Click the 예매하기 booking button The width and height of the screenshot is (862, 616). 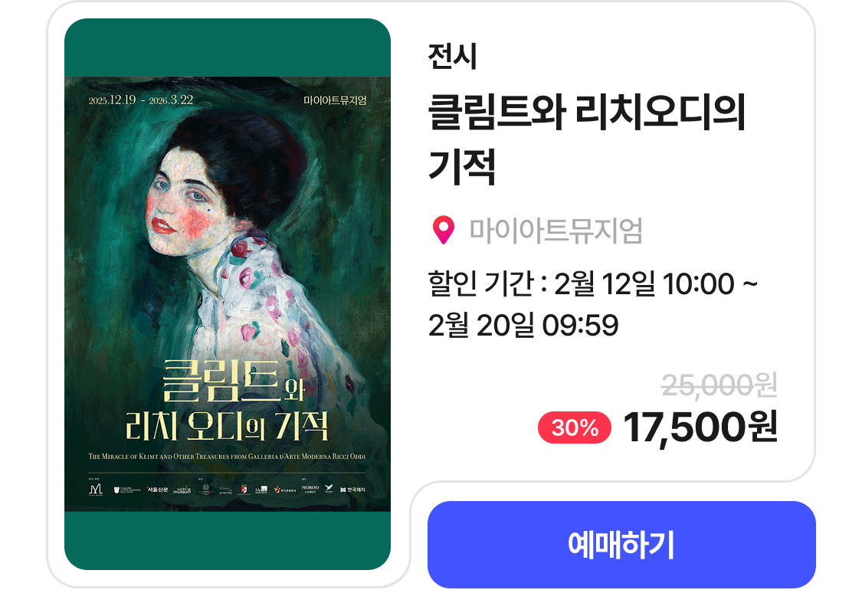pos(621,545)
